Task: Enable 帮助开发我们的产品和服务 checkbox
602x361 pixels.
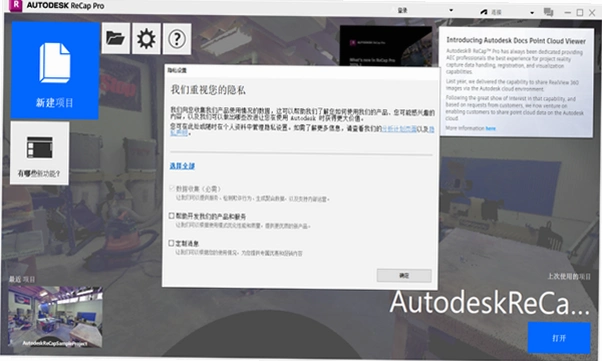Action: 172,216
